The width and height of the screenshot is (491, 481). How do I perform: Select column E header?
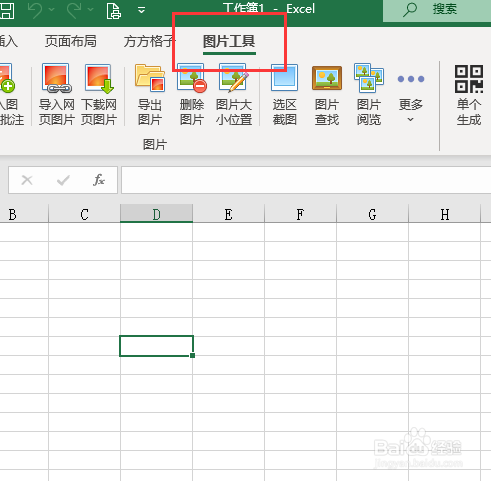tap(228, 213)
